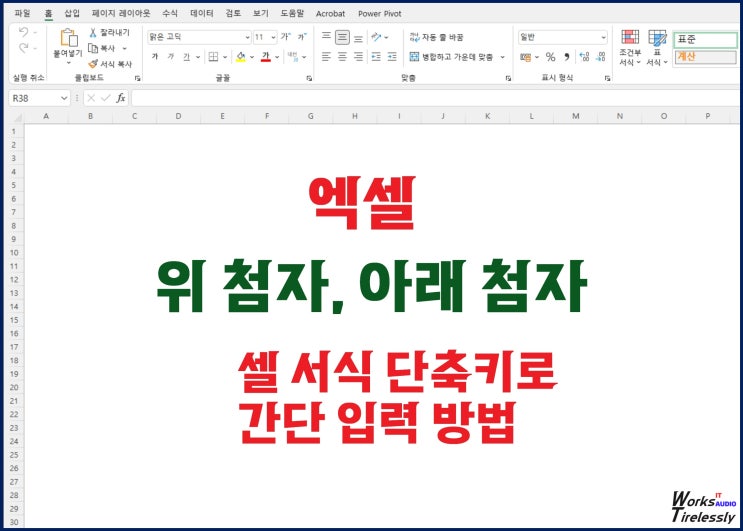The image size is (743, 531).
Task: Open Conditional Formatting (조건부 서식)
Action: [x=630, y=47]
